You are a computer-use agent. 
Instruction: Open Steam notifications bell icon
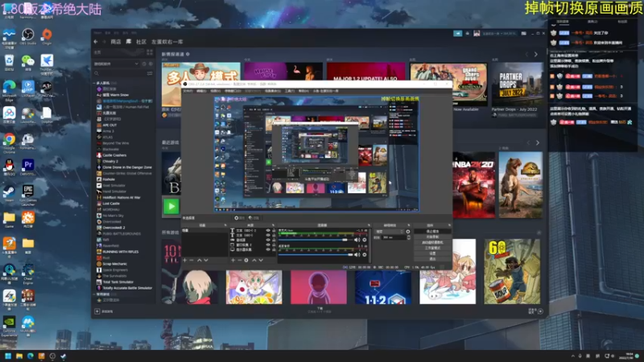(x=468, y=33)
